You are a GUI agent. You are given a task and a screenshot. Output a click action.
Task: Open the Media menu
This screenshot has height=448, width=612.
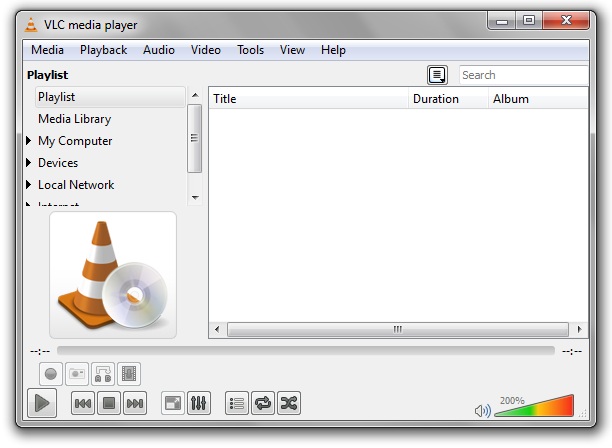47,50
